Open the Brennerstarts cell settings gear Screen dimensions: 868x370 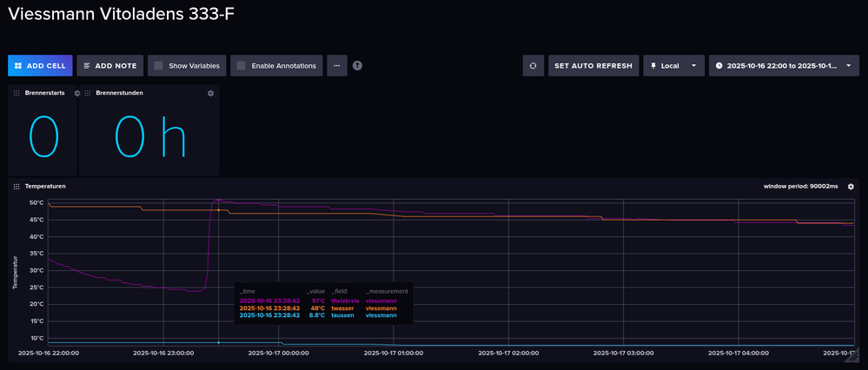(77, 93)
